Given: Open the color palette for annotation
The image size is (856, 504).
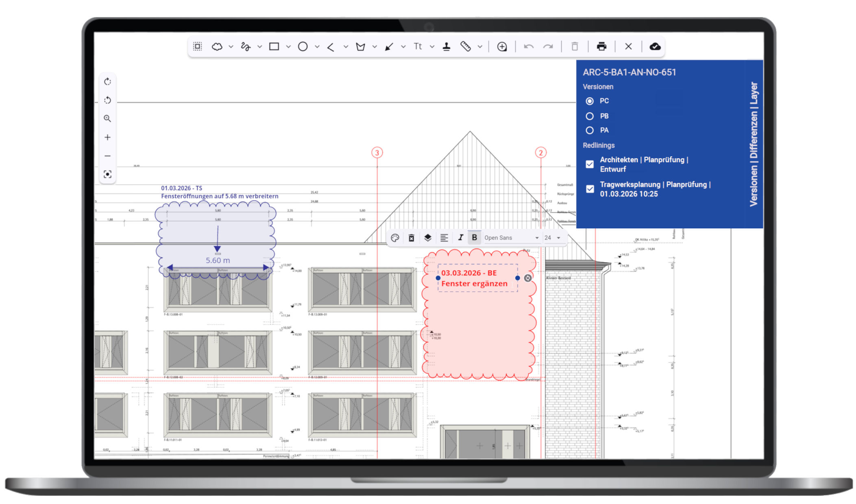Looking at the screenshot, I should click(395, 238).
